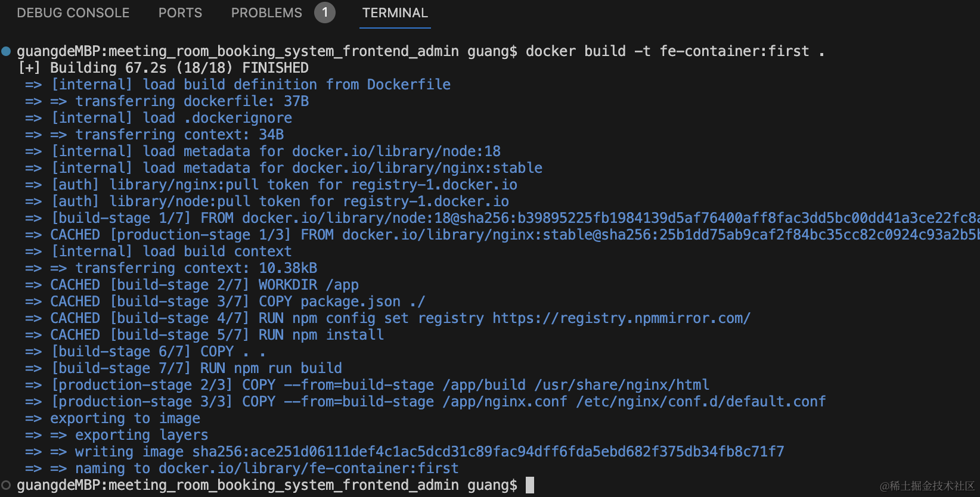Click the FINISHED build status text
980x497 pixels.
pos(275,68)
